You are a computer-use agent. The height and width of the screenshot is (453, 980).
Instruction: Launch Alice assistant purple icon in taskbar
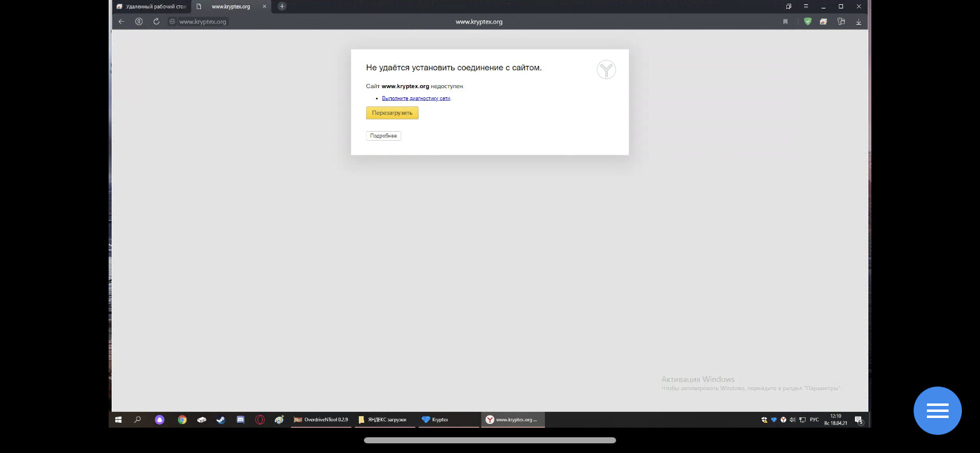pyautogui.click(x=159, y=420)
